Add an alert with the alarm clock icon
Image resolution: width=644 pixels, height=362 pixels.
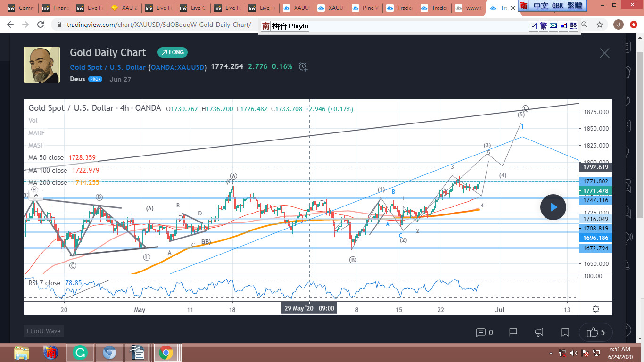click(303, 67)
